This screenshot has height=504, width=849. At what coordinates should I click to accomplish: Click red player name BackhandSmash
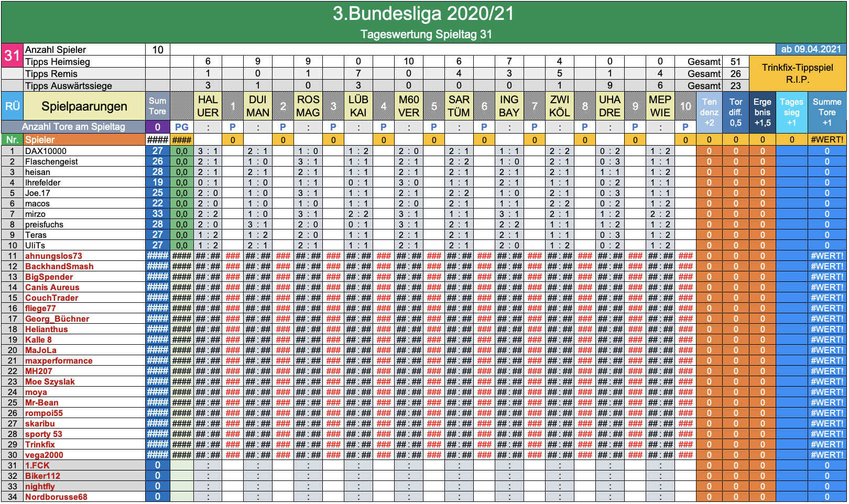click(59, 266)
